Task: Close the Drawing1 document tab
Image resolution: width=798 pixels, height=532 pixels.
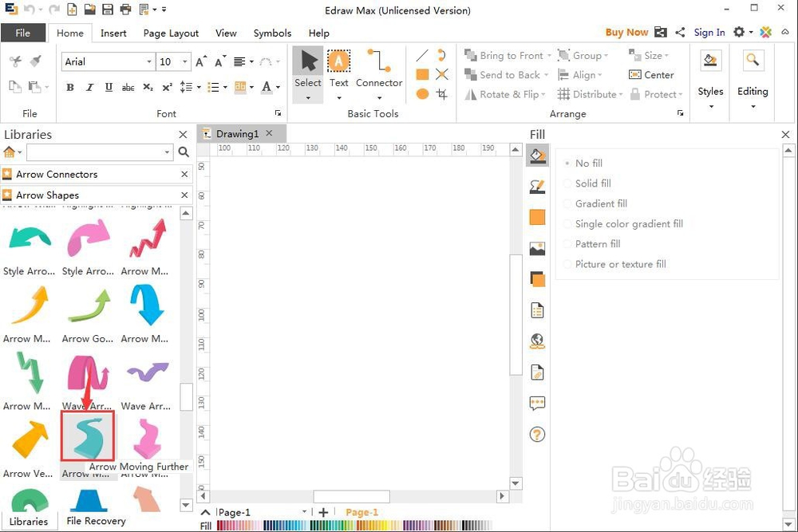Action: pos(269,132)
